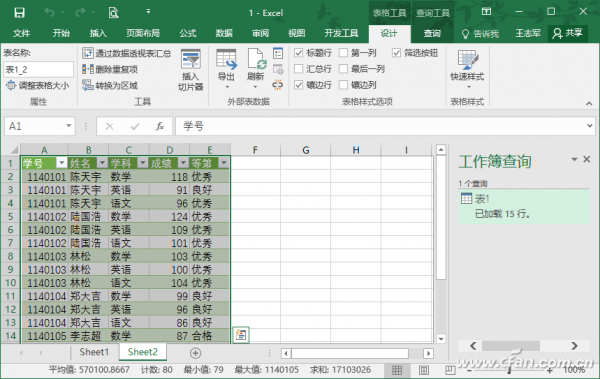Toggle the 镶边行 (Banded Rows) checkbox
600x379 pixels.
click(298, 85)
